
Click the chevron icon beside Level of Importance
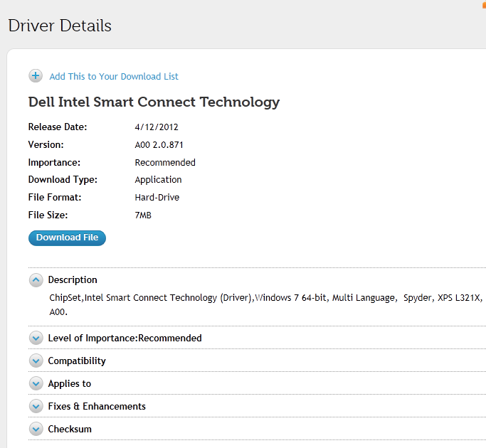[x=36, y=338]
